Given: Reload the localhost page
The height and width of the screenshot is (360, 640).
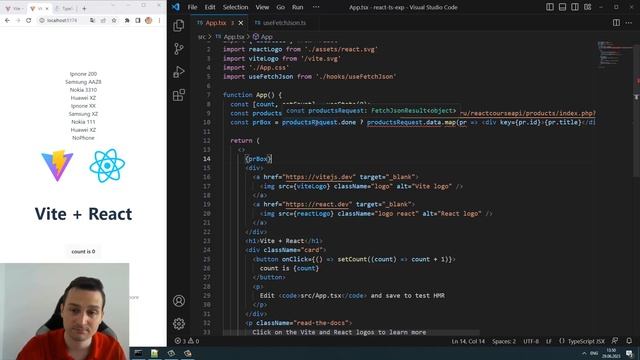Looking at the screenshot, I should click(29, 20).
